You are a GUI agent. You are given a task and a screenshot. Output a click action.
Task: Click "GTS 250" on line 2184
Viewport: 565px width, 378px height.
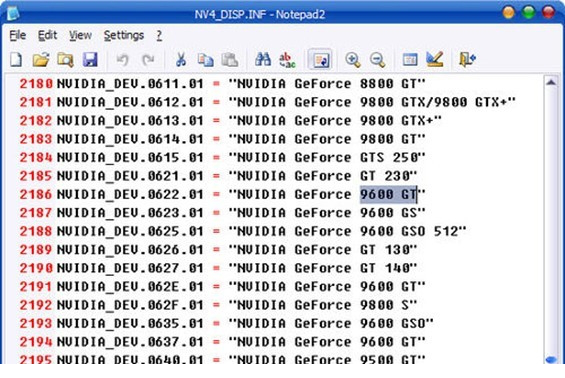coord(388,157)
